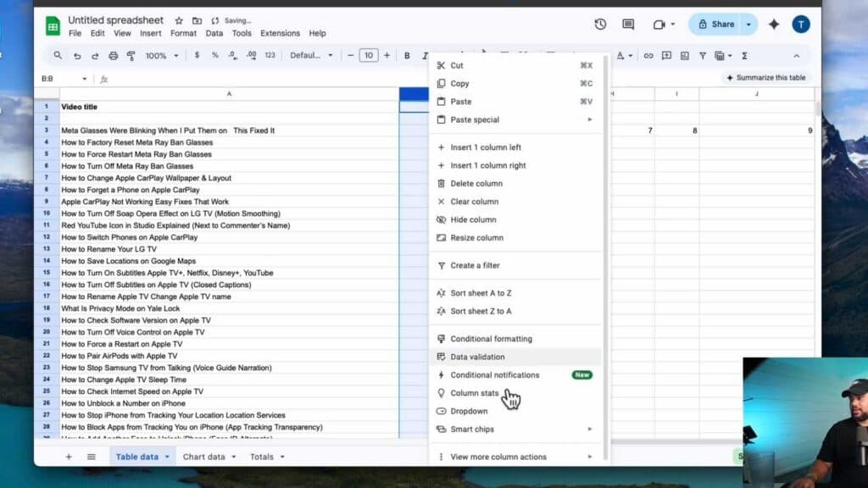Open more number formats 123
Viewport: 868px width, 488px height.
[x=270, y=55]
